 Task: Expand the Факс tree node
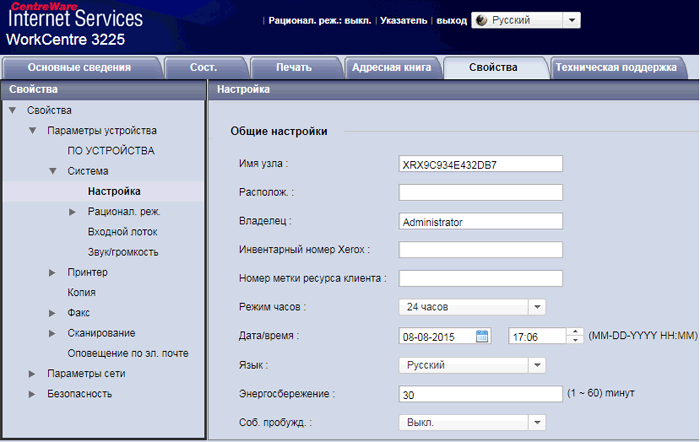[x=52, y=313]
